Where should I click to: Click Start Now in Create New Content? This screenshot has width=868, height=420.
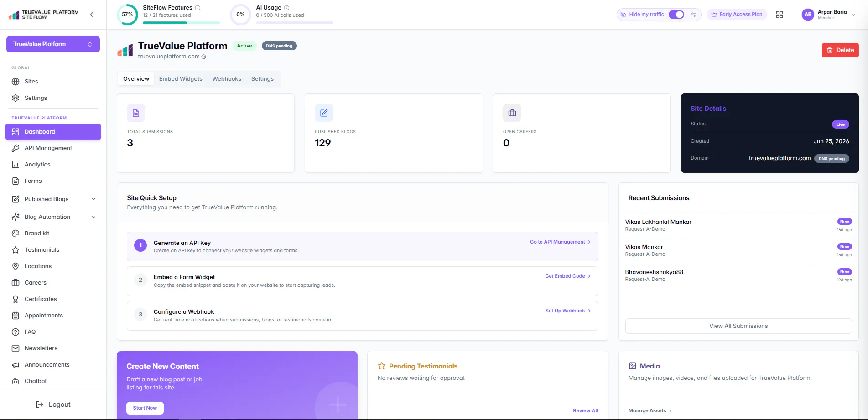point(145,408)
